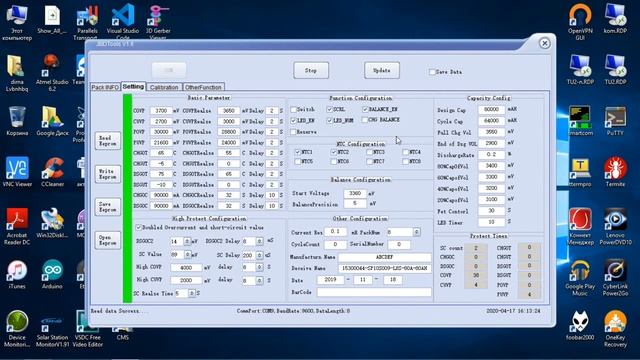Image resolution: width=640 pixels, height=360 pixels.
Task: Launch the VNC Viewer desktop icon
Action: coord(17,172)
